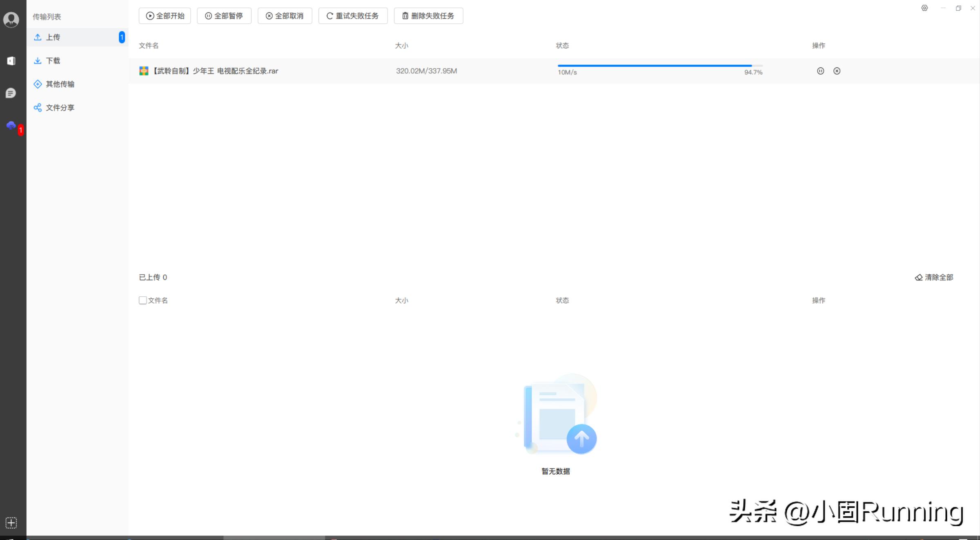Viewport: 980px width, 540px height.
Task: Select the 文件名 checkbox in the completed list
Action: [x=143, y=300]
